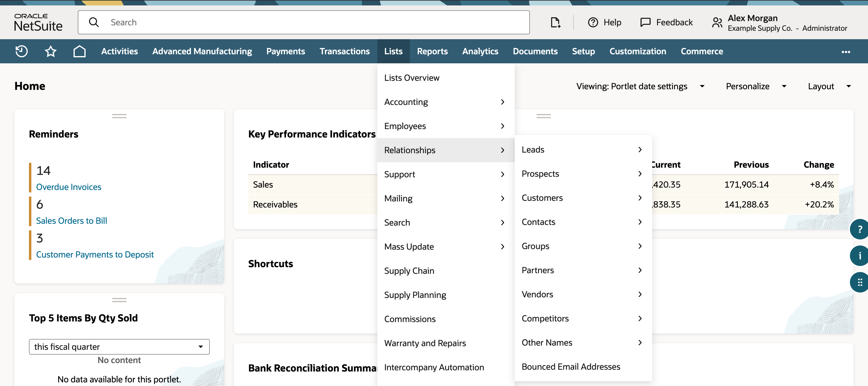Image resolution: width=868 pixels, height=386 pixels.
Task: Open the fiscal quarter dropdown
Action: 119,346
